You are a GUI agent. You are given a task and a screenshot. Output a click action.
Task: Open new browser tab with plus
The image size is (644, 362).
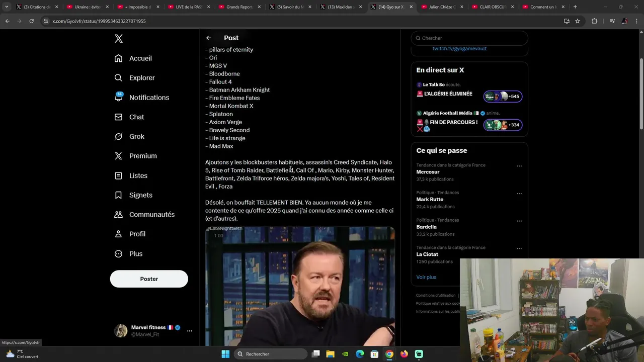pyautogui.click(x=575, y=7)
